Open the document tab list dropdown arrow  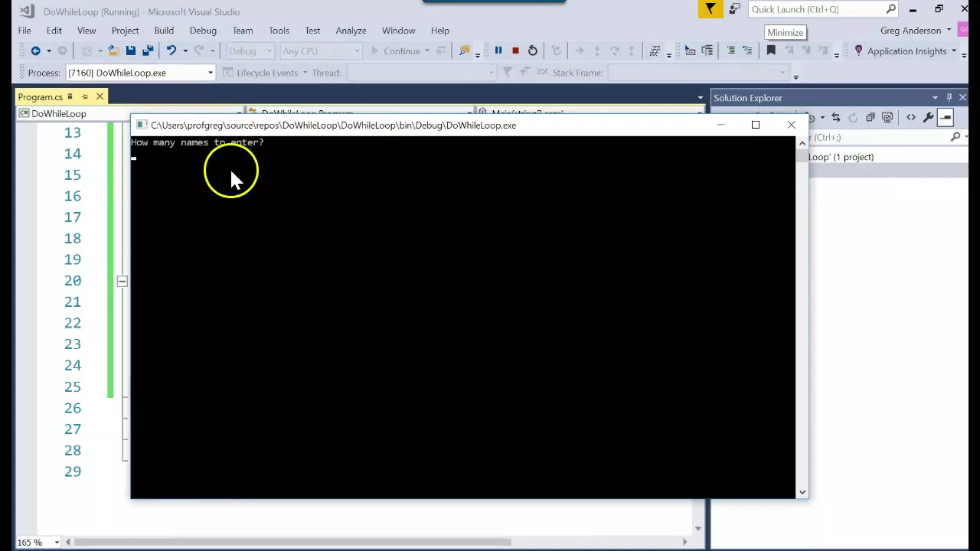pyautogui.click(x=700, y=98)
